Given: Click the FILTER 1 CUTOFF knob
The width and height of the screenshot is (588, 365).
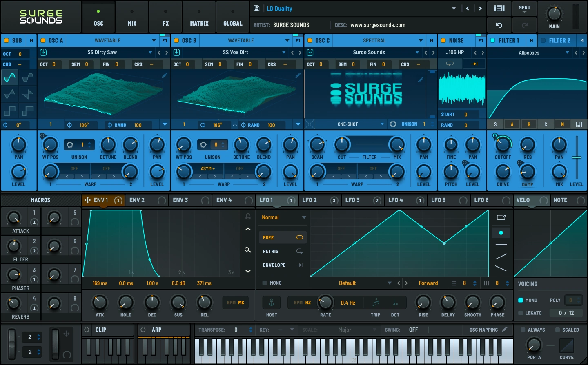Looking at the screenshot, I should pos(503,144).
